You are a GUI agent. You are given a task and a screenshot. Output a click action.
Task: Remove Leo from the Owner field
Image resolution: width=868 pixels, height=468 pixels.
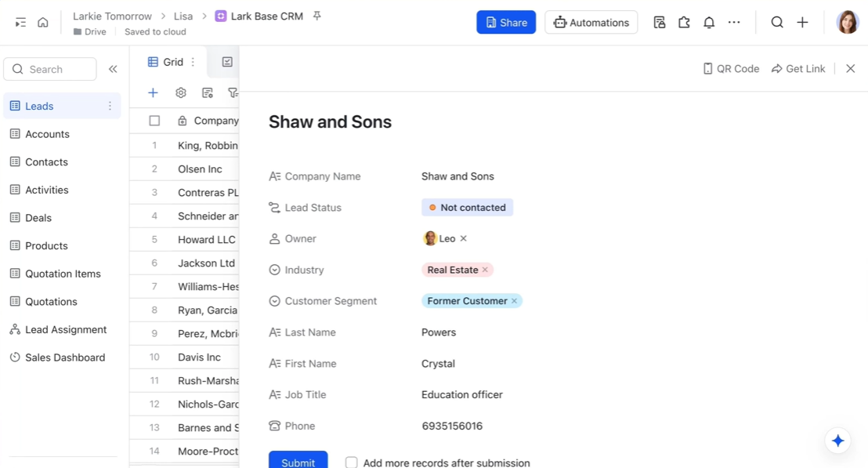pos(464,239)
